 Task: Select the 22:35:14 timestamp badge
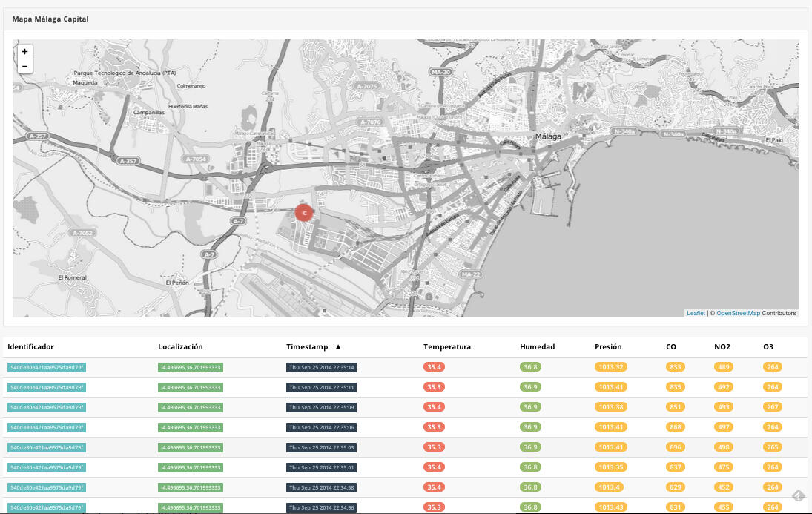[x=322, y=367]
